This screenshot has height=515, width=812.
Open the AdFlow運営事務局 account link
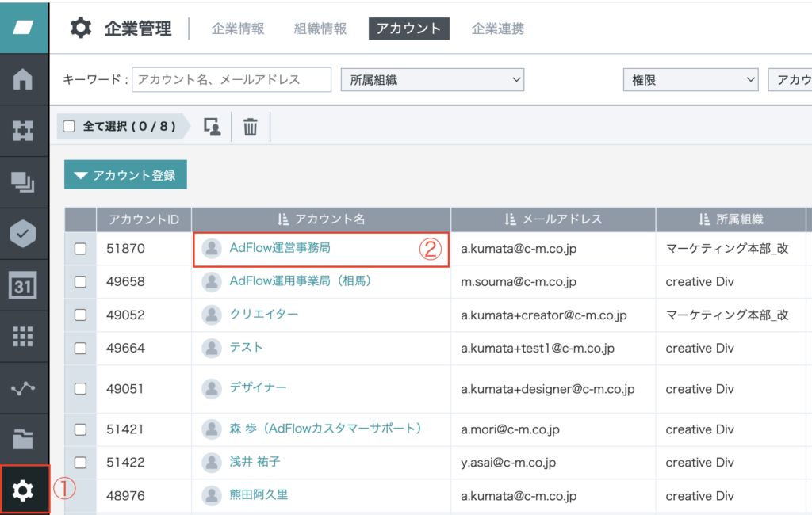[279, 248]
